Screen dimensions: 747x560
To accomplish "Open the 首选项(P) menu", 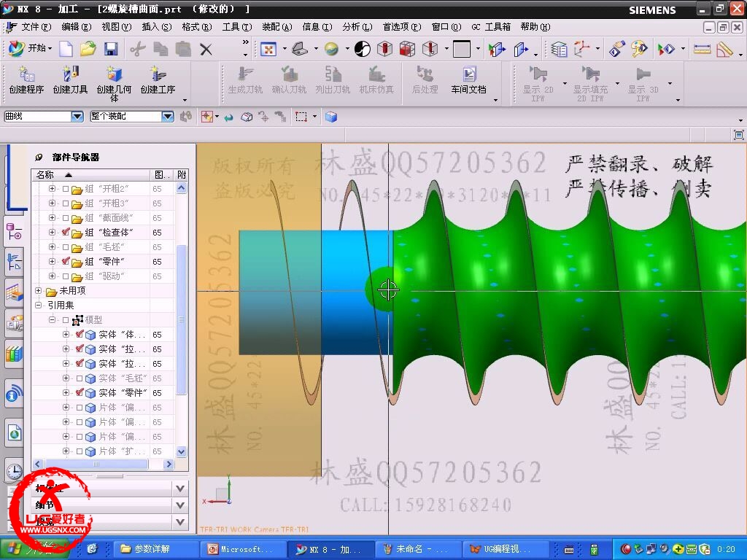I will [402, 27].
